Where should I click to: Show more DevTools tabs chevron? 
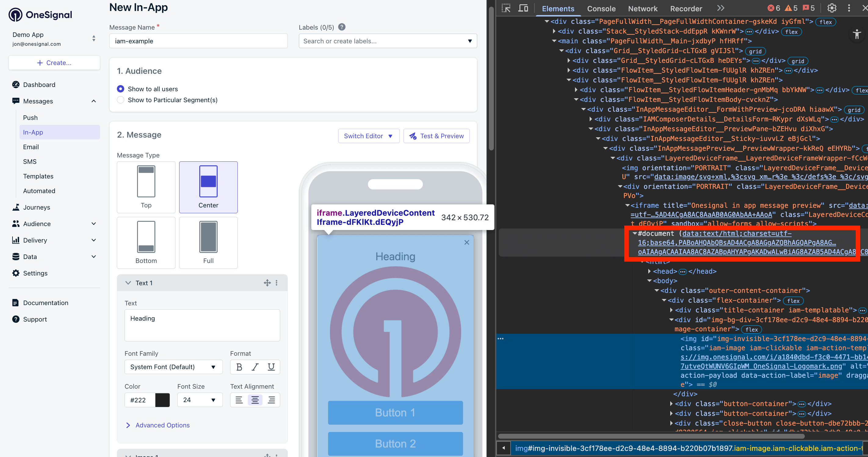721,8
